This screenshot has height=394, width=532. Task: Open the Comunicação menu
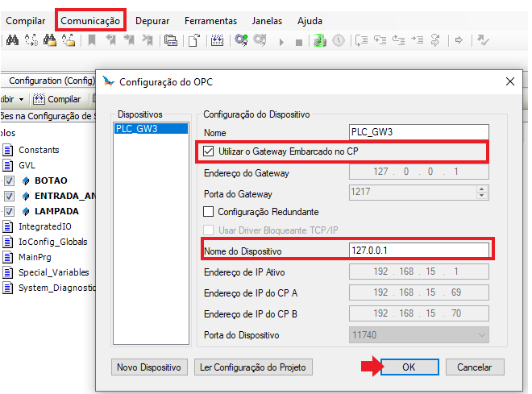pyautogui.click(x=91, y=20)
